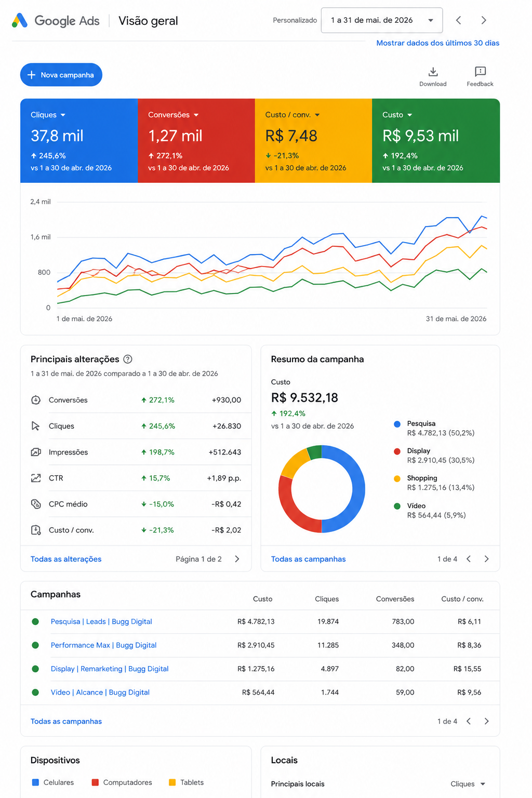
Task: Click blue Pesquisa legend dot
Action: [397, 424]
